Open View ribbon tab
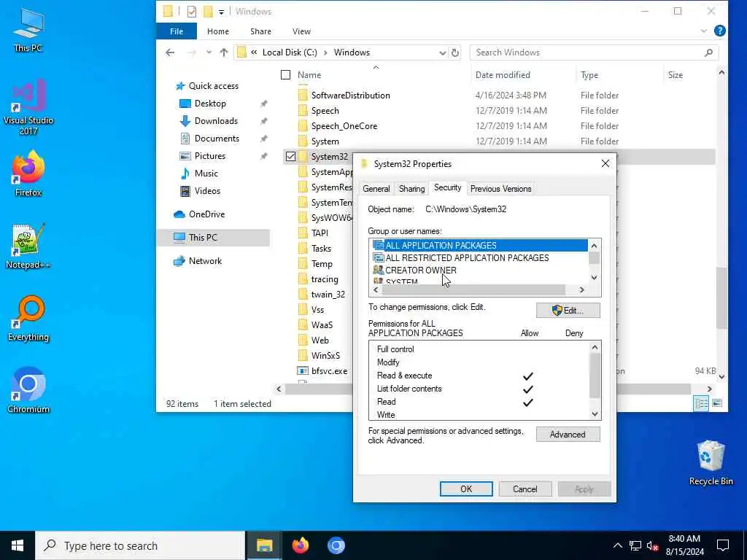Viewport: 747px width, 560px height. pos(301,31)
